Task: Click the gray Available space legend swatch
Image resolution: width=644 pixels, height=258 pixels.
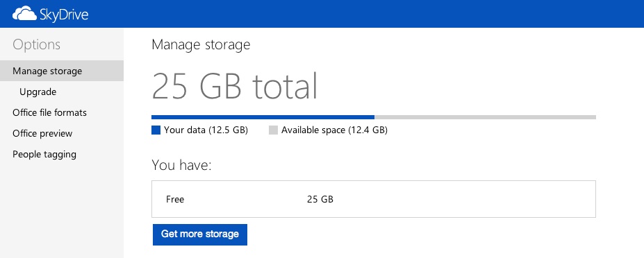Action: pyautogui.click(x=273, y=130)
